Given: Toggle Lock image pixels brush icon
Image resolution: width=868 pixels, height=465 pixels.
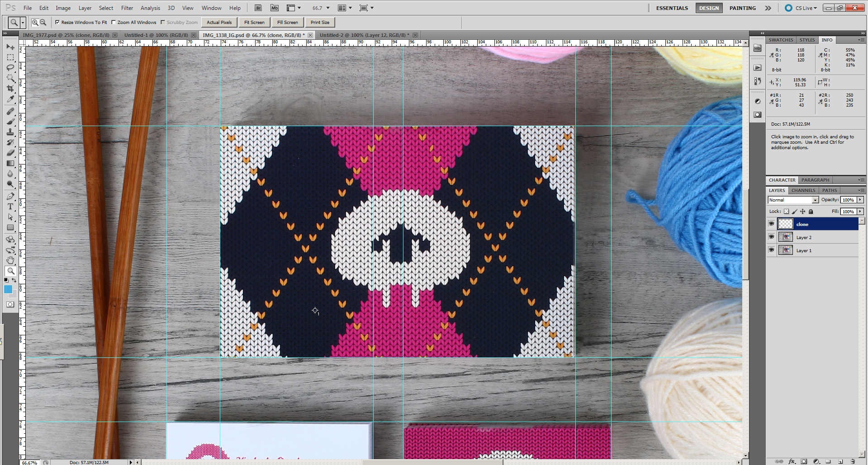Looking at the screenshot, I should [794, 211].
